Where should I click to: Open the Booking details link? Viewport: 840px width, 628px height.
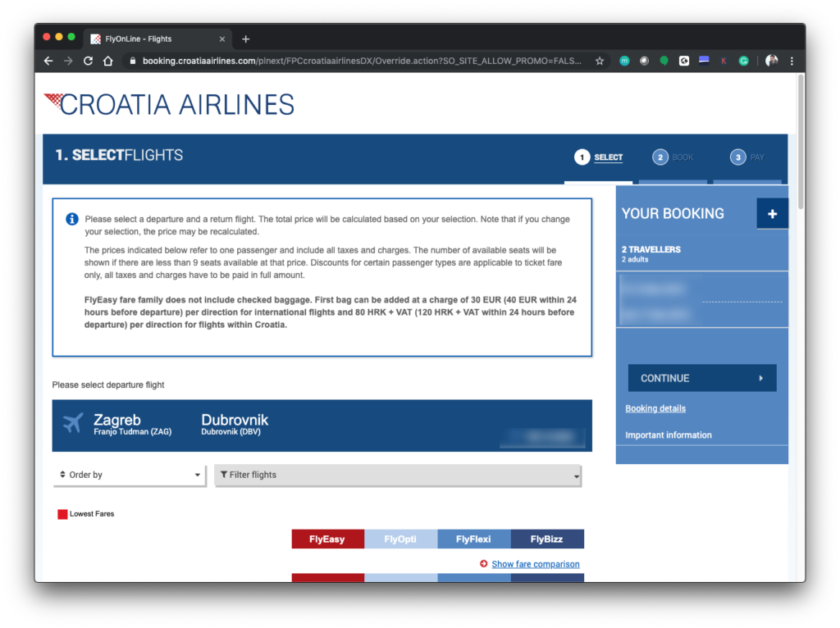click(655, 408)
